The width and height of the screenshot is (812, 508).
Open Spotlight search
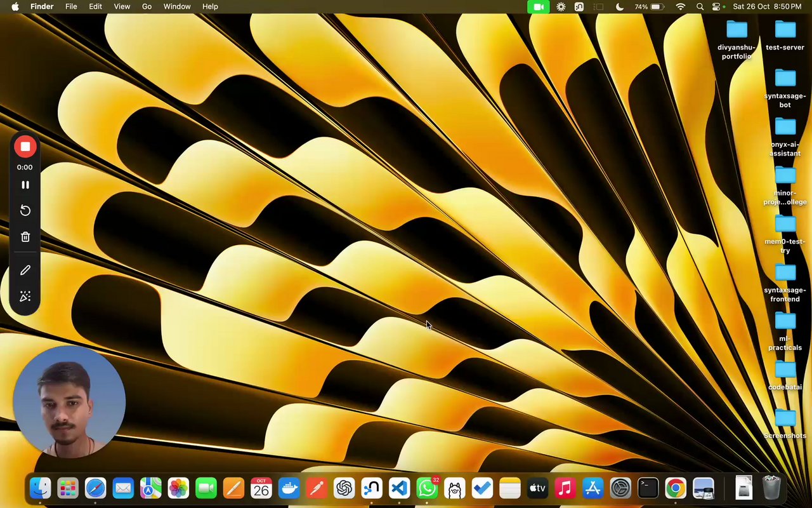700,6
